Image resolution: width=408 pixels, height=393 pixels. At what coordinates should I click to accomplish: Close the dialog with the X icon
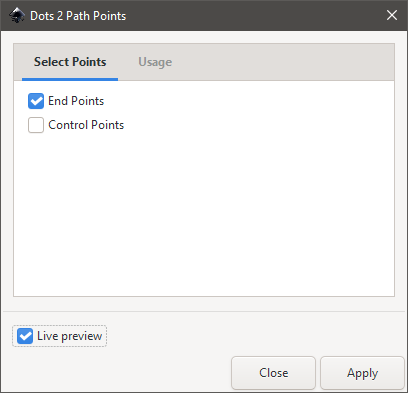point(392,15)
